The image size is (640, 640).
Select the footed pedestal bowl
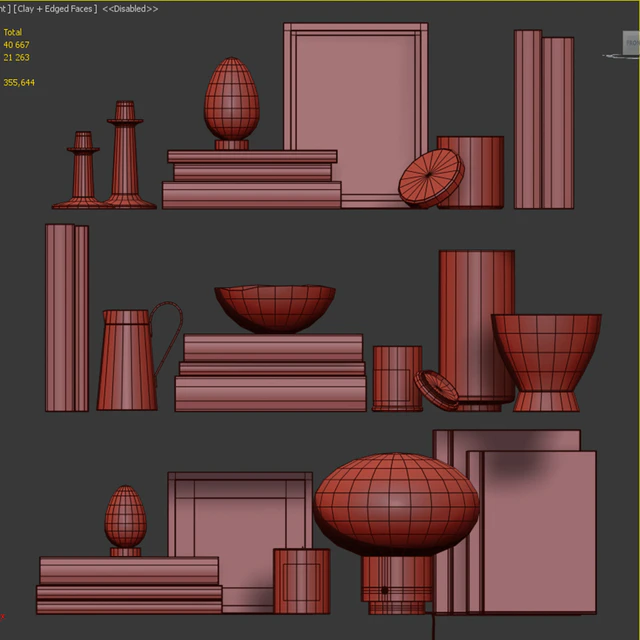(x=546, y=362)
